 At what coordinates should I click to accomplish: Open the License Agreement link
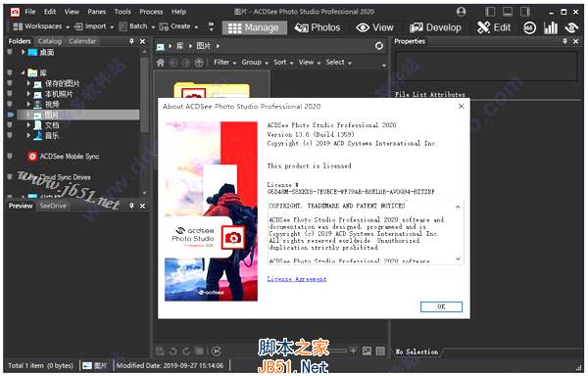point(297,279)
